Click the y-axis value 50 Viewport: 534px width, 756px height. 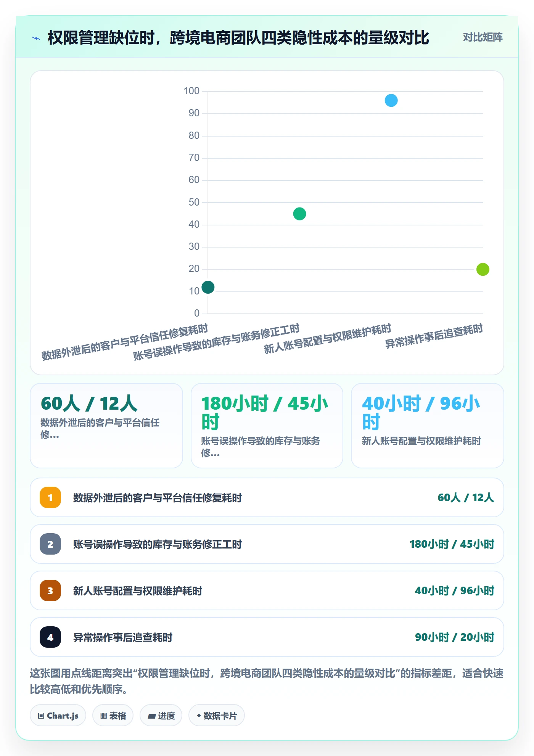[194, 203]
